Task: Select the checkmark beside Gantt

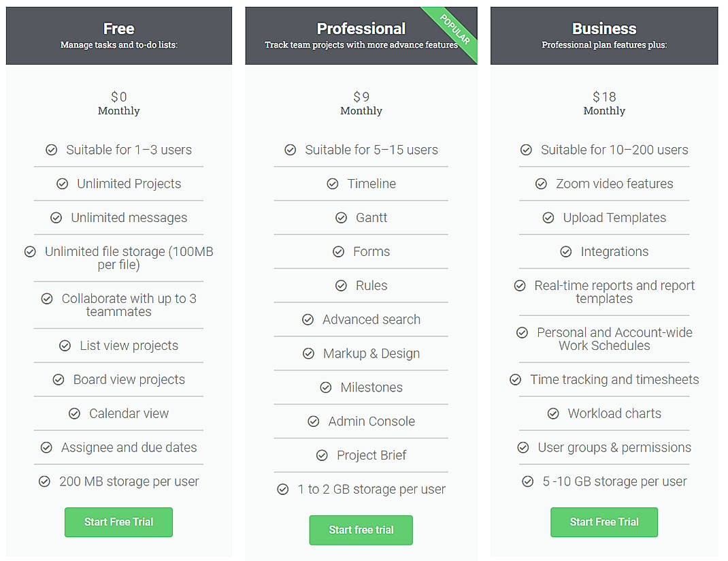Action: pyautogui.click(x=342, y=218)
